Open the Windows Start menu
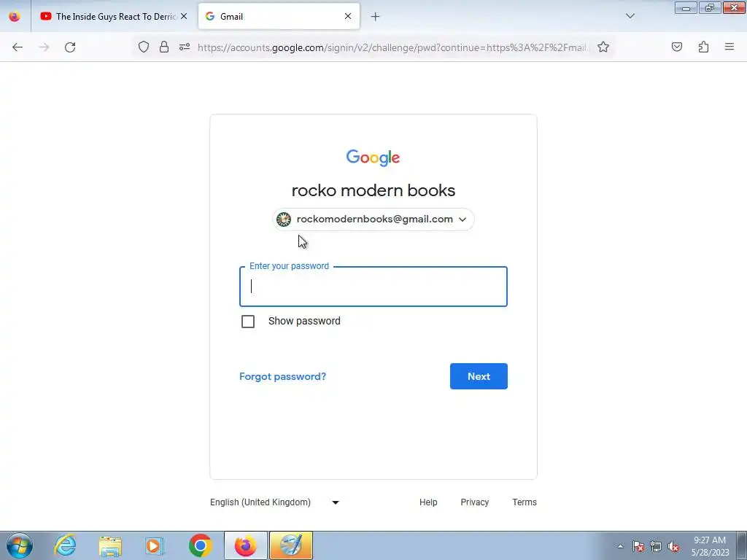747x560 pixels. [19, 545]
